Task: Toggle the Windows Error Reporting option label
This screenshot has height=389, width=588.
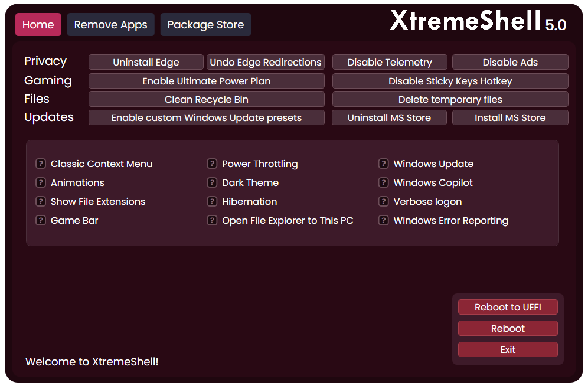Action: [x=451, y=220]
